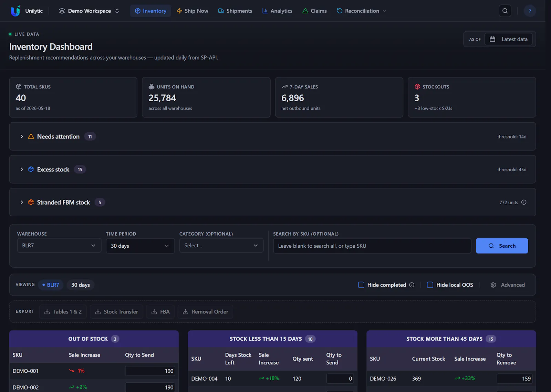Image resolution: width=551 pixels, height=392 pixels.
Task: Open the search icon in top bar
Action: click(x=505, y=11)
